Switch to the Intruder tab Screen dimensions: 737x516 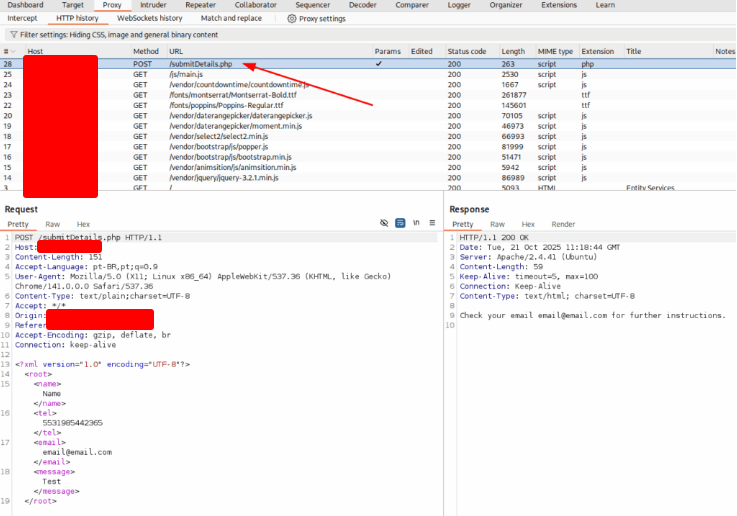154,5
